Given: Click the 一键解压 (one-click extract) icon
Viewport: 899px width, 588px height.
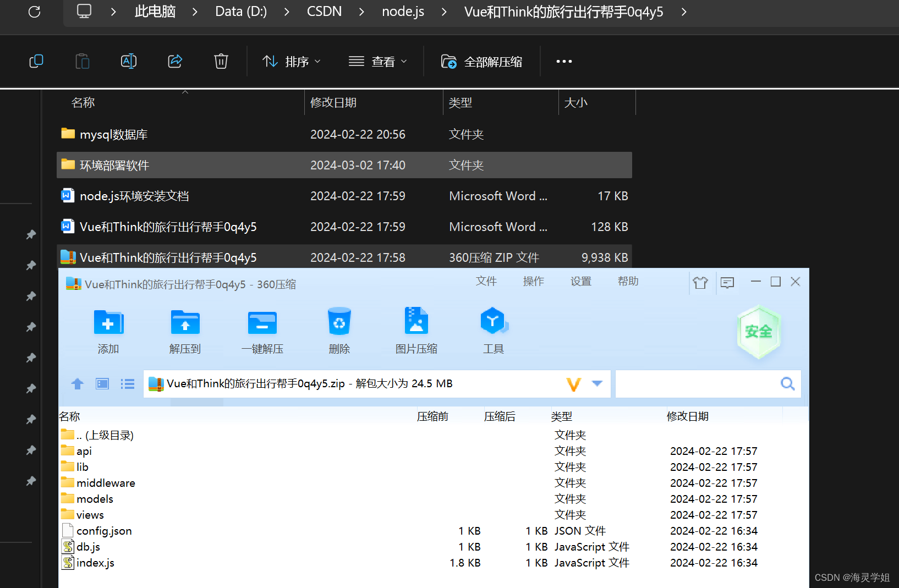Looking at the screenshot, I should [262, 329].
